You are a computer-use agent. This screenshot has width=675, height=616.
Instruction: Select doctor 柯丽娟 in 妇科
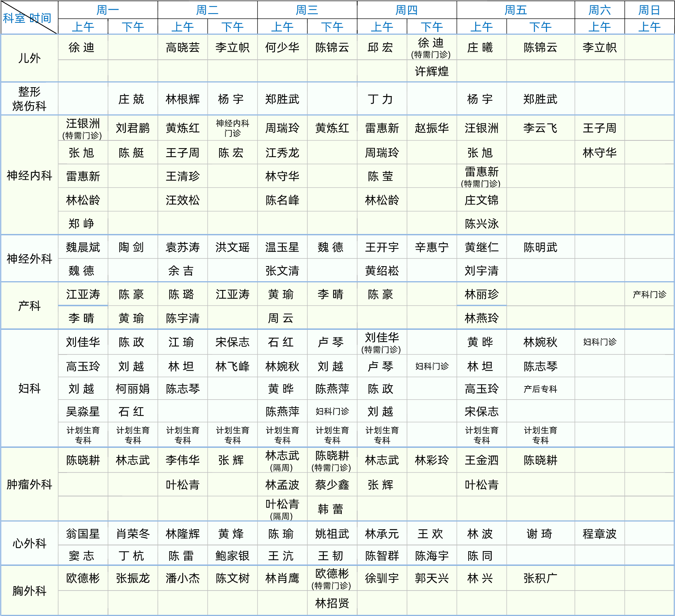coord(132,389)
